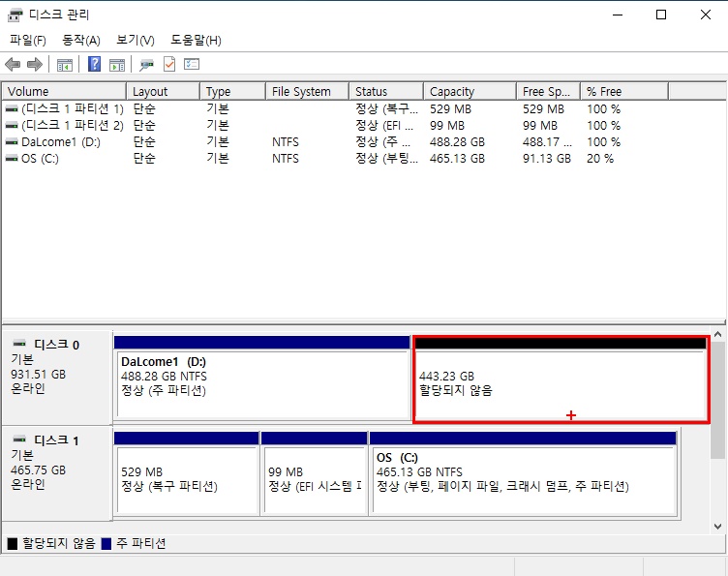728x576 pixels.
Task: Click the settings list toolbar icon
Action: point(192,64)
